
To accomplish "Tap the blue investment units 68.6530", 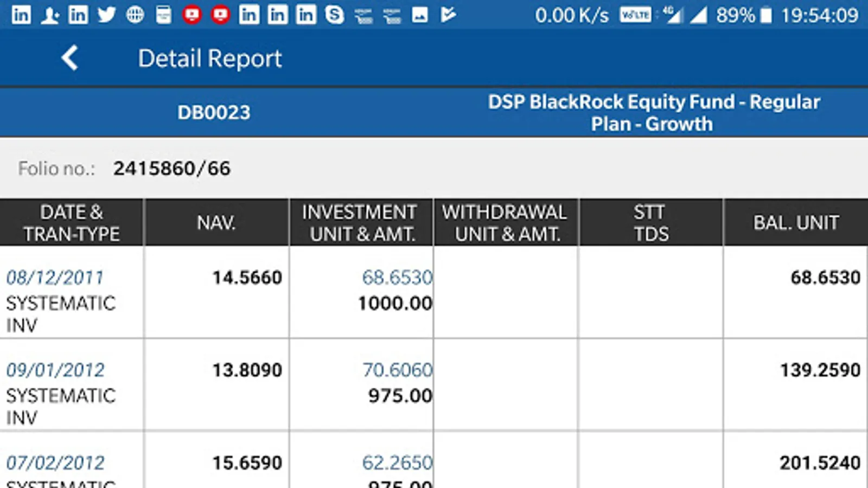I will (397, 278).
